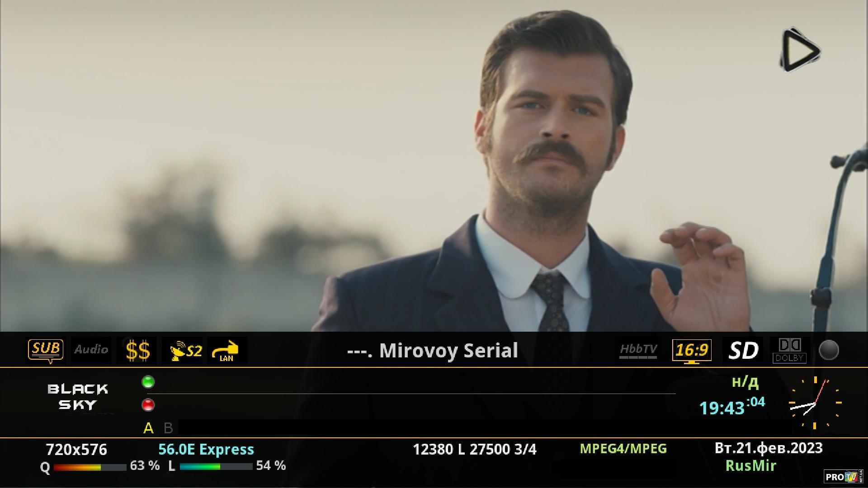Click the 56.0E Express satellite label

point(206,449)
